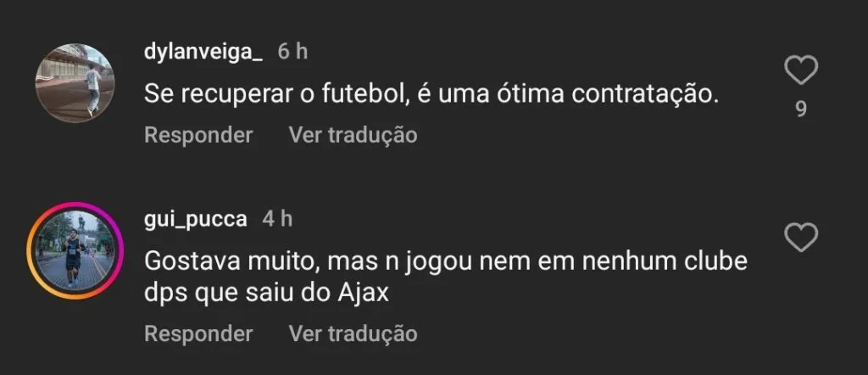868x375 pixels.
Task: View the 9 likes count
Action: [x=801, y=109]
